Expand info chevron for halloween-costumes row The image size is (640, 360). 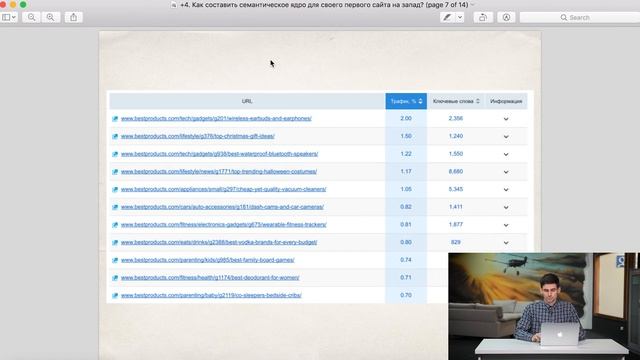(506, 172)
